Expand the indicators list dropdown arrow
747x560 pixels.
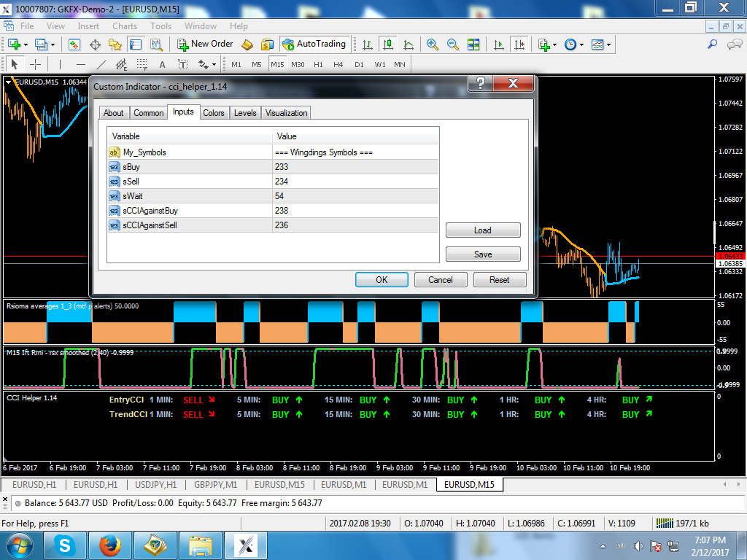coord(555,44)
